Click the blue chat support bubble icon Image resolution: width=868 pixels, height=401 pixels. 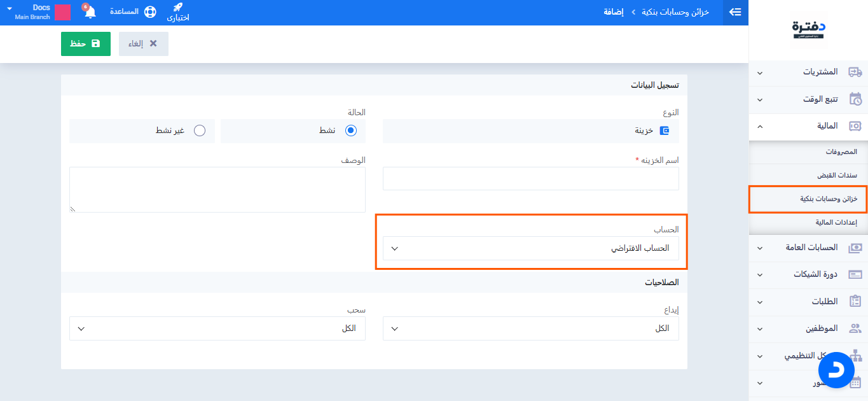click(836, 370)
